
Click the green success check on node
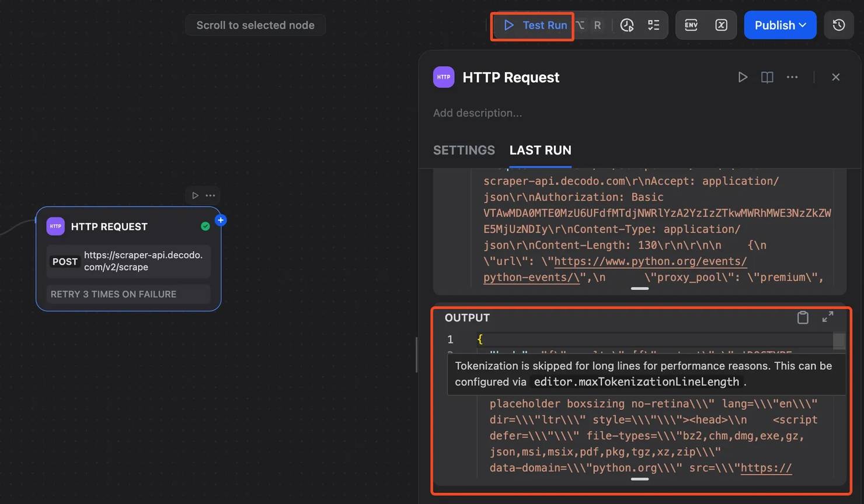coord(205,226)
